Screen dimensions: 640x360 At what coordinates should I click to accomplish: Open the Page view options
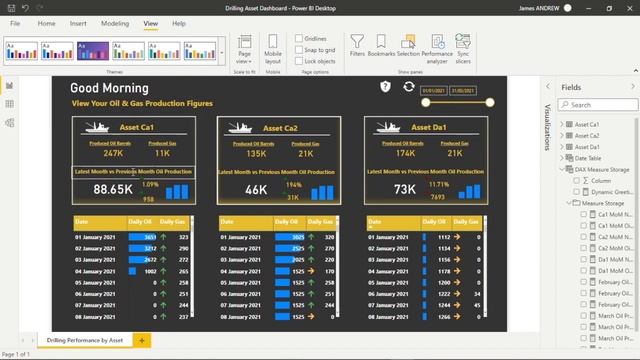pos(244,49)
